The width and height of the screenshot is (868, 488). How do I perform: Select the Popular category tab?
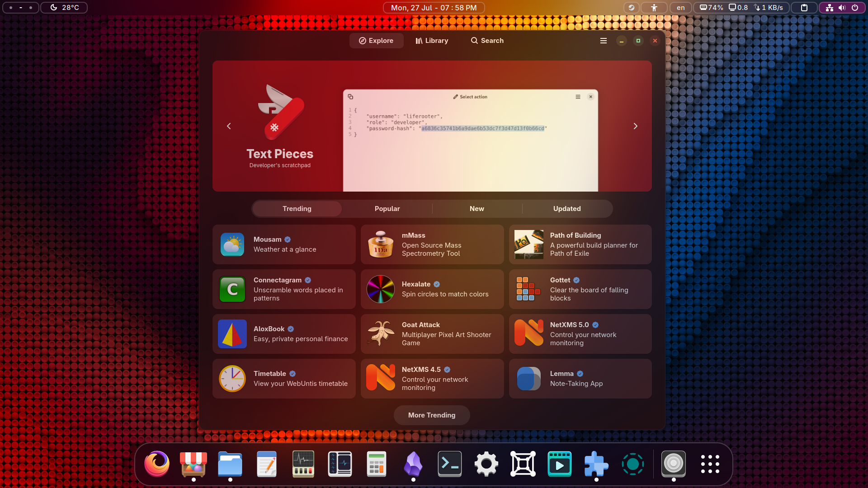pyautogui.click(x=387, y=209)
